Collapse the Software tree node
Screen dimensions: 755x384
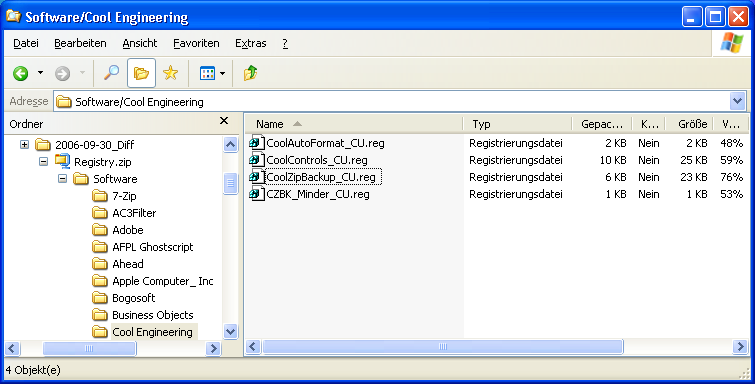click(x=62, y=179)
